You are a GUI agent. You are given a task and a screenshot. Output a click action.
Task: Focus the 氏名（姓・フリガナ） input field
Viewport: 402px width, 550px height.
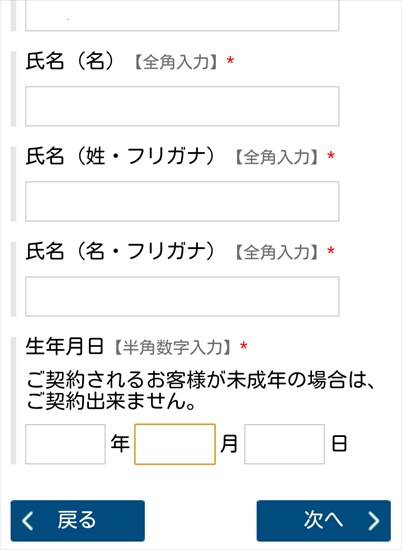pos(182,201)
